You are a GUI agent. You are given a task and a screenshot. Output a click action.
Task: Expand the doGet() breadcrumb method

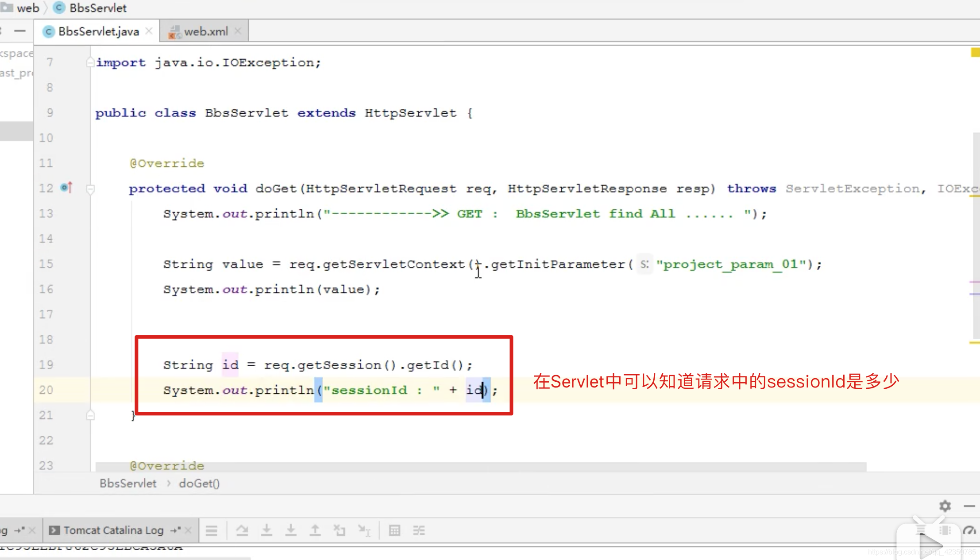click(199, 483)
